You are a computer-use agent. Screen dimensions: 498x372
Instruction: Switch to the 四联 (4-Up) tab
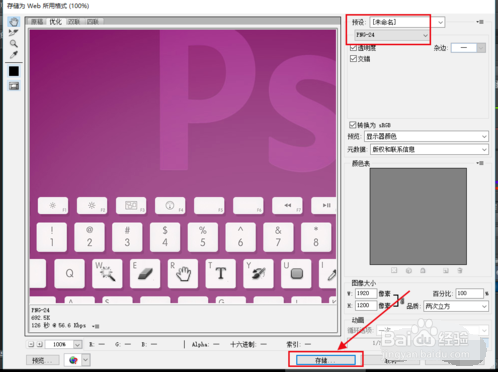tap(92, 22)
